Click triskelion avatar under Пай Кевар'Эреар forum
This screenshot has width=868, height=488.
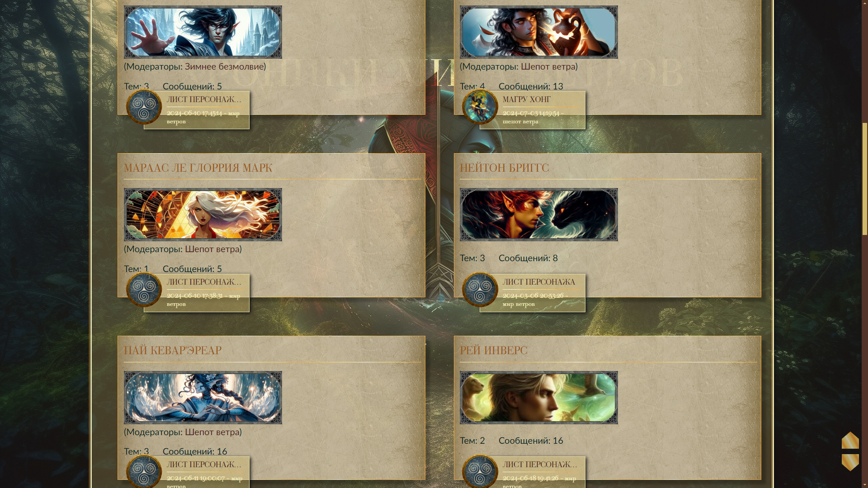[144, 471]
